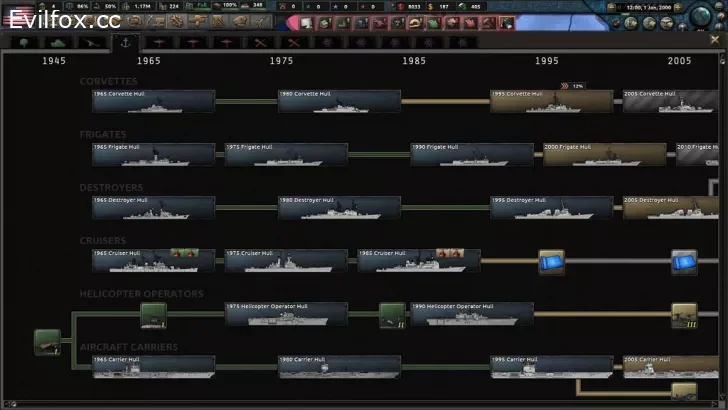Choose the 2000 Frigate Hull technology

604,153
